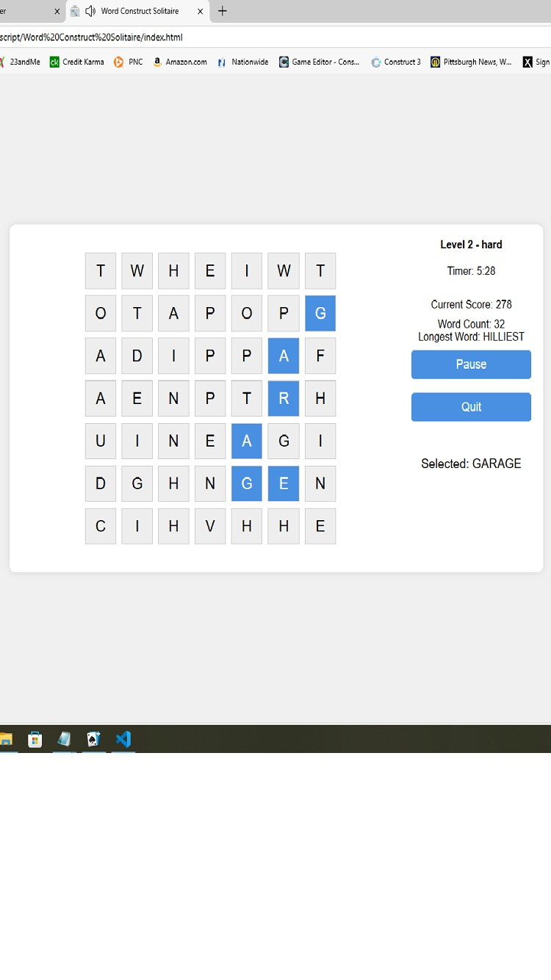Select the C letter tile
This screenshot has width=551, height=980.
point(101,526)
